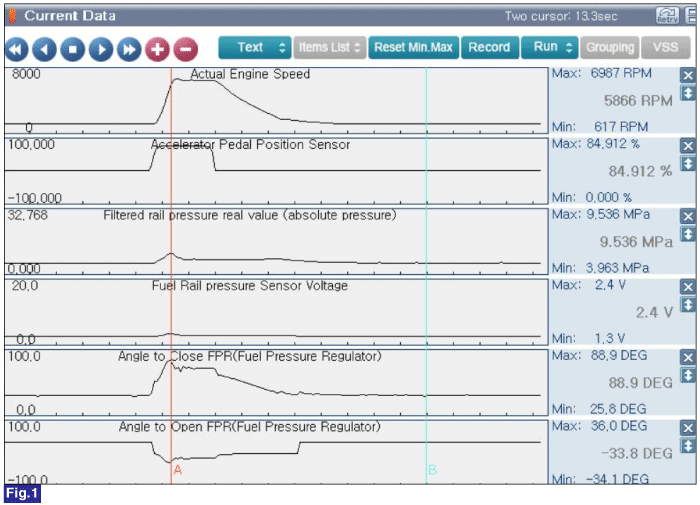
Task: Click the Actual Engine Speed graph title
Action: (x=250, y=74)
